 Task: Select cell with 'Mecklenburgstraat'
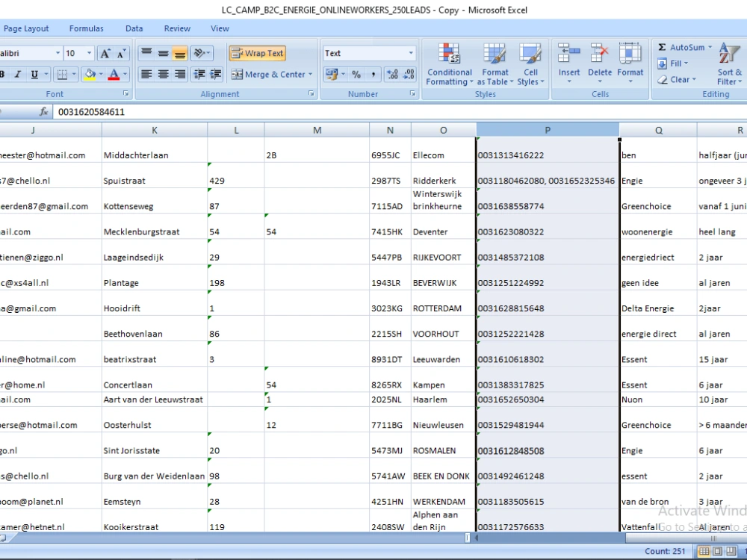click(x=155, y=226)
